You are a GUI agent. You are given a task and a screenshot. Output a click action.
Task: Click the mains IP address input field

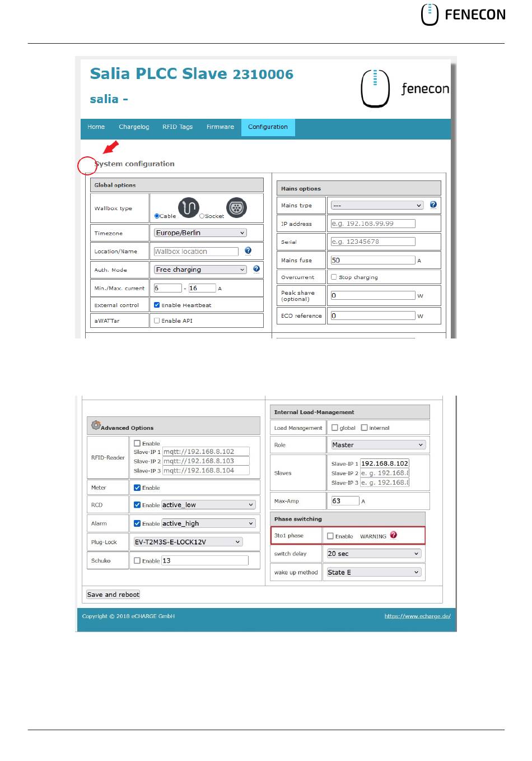(x=373, y=224)
